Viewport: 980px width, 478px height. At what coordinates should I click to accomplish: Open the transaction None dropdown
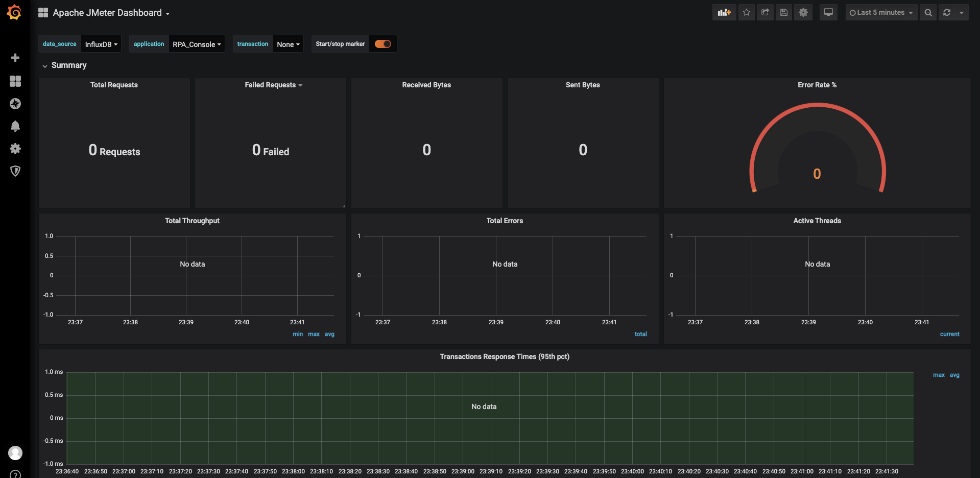pyautogui.click(x=288, y=44)
